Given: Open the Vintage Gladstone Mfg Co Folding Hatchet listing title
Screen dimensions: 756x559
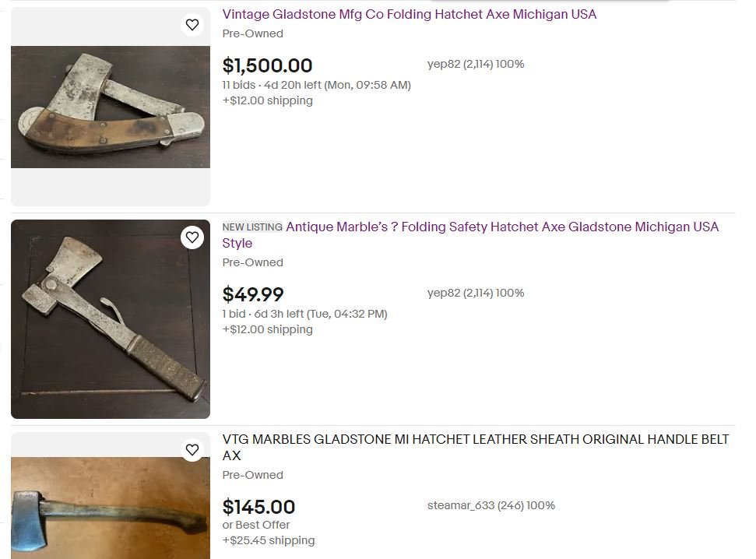Looking at the screenshot, I should pos(410,15).
